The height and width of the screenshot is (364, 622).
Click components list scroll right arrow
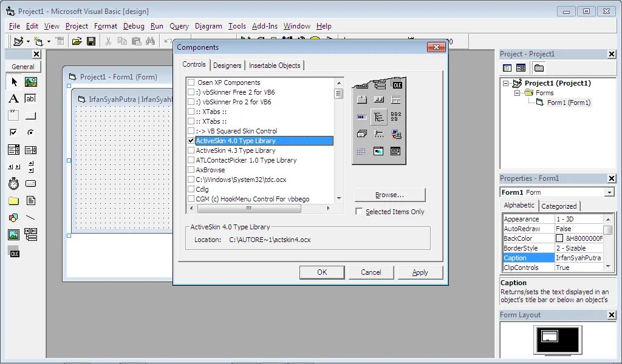point(328,208)
